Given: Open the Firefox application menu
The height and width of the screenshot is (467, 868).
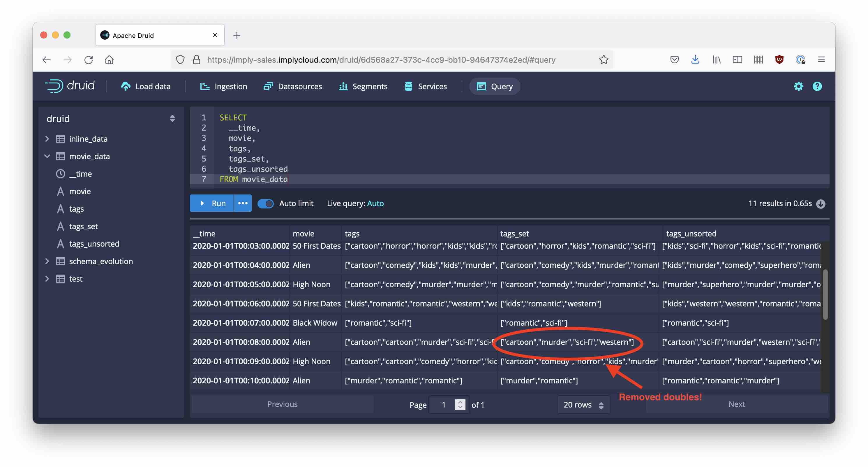Looking at the screenshot, I should click(x=821, y=60).
